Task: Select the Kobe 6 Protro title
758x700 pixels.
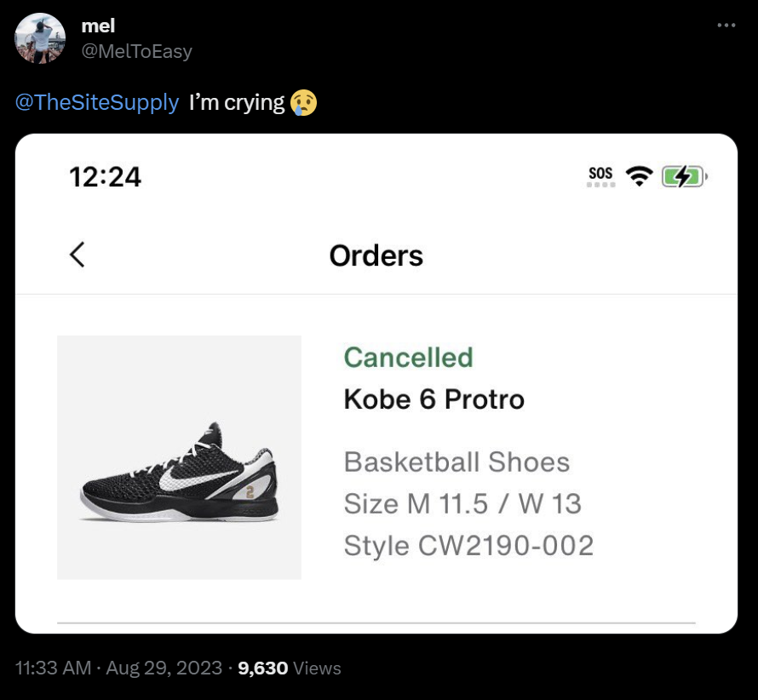Action: click(x=434, y=399)
